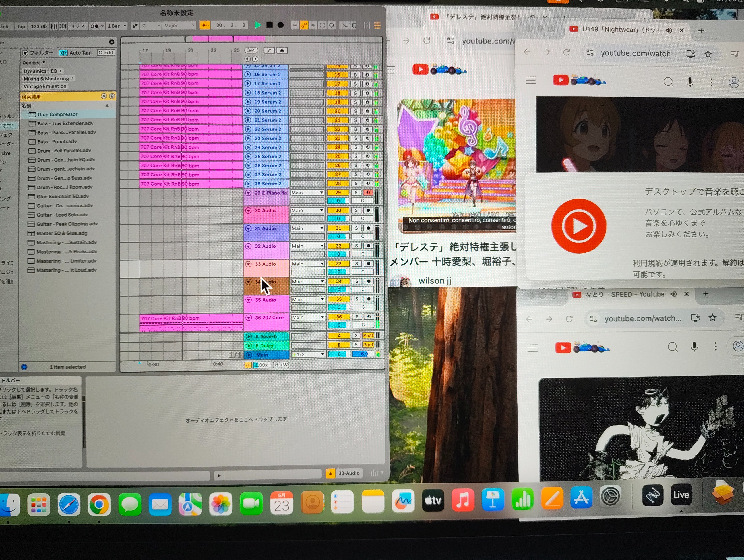Viewport: 744px width, 560px height.
Task: Solo the B Delay return track
Action: coord(356,345)
